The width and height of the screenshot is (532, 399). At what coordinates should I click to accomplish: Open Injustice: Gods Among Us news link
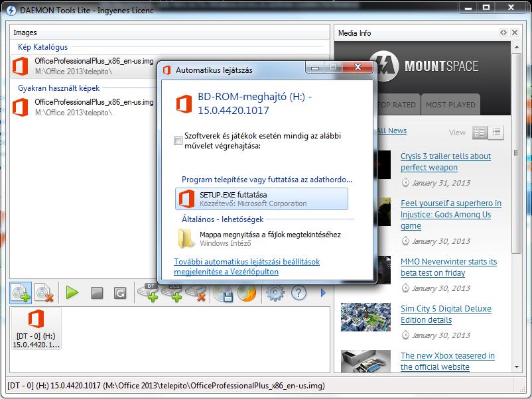[x=451, y=215]
